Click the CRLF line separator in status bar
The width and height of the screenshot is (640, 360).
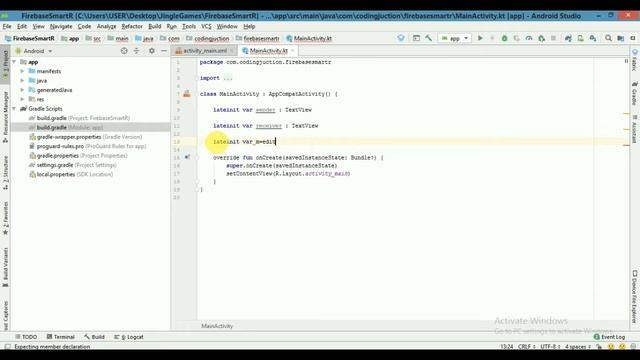pyautogui.click(x=526, y=347)
